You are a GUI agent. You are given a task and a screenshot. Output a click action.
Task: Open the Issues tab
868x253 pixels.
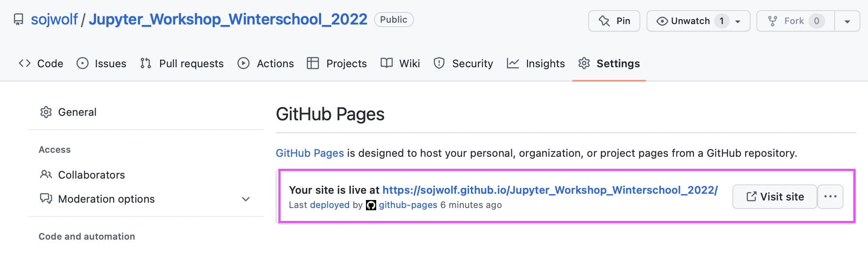[101, 63]
